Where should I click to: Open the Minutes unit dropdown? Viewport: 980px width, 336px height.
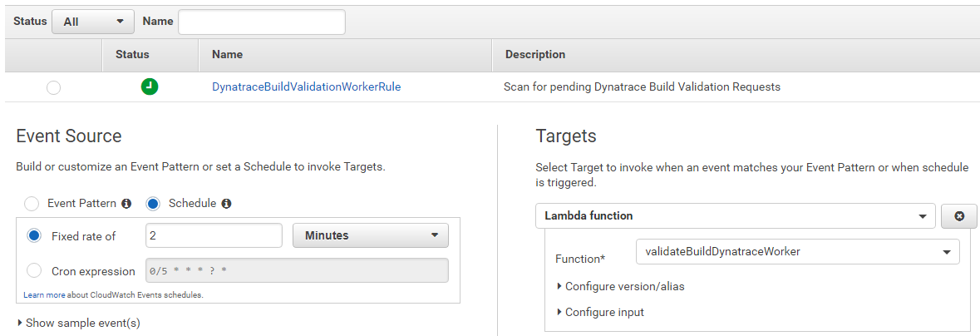[371, 236]
